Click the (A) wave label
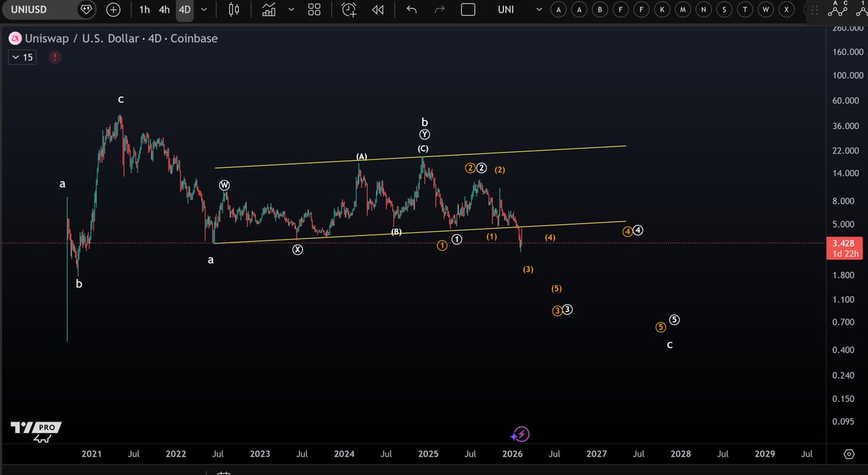This screenshot has height=475, width=868. point(361,156)
